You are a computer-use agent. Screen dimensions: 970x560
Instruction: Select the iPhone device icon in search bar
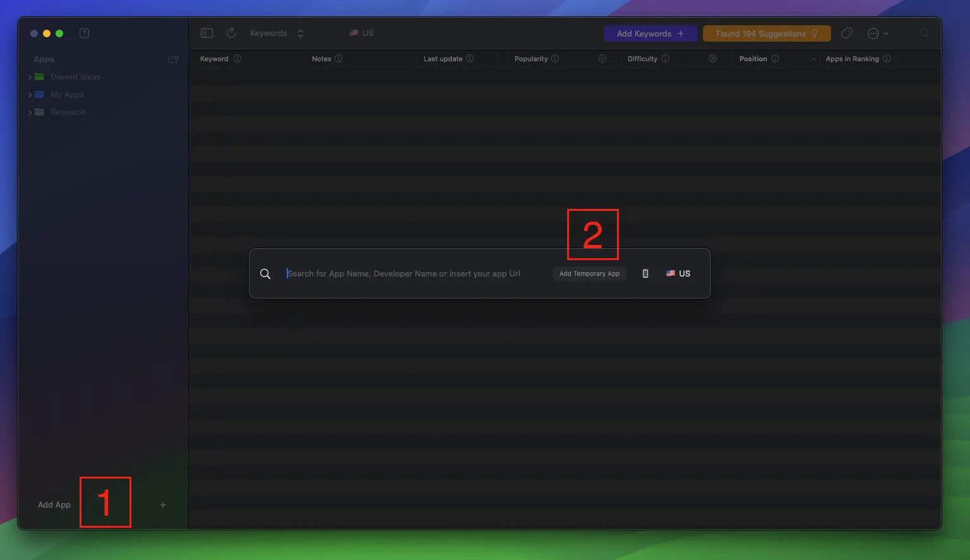click(645, 273)
